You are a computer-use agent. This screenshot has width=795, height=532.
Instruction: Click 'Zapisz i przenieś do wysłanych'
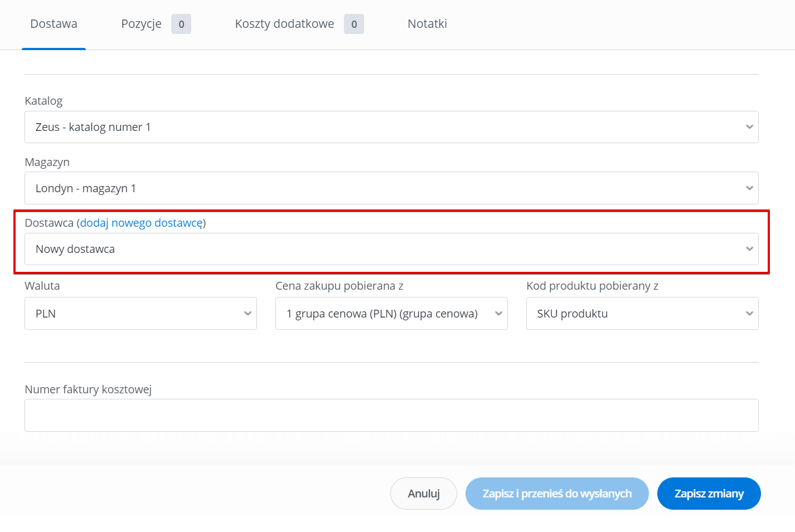click(557, 494)
